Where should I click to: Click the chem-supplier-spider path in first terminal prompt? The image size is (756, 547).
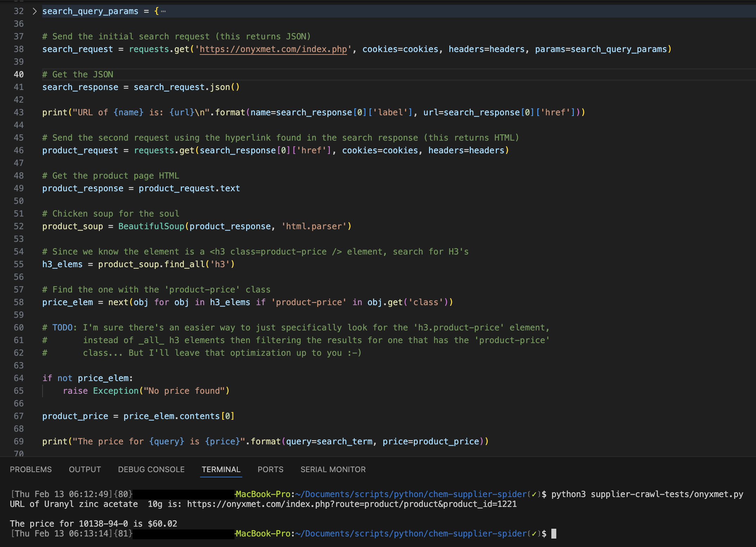click(478, 494)
